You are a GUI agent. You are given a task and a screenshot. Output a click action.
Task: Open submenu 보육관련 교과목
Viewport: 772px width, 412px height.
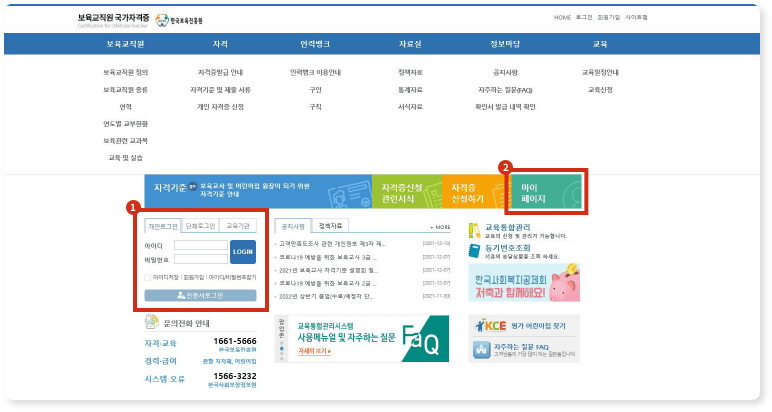(125, 141)
